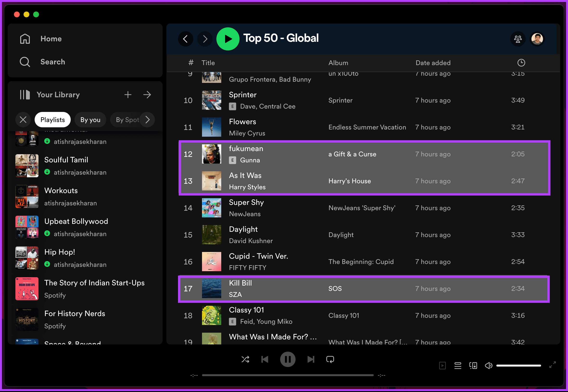The width and height of the screenshot is (568, 392).
Task: Sort by Date added column header
Action: point(433,63)
